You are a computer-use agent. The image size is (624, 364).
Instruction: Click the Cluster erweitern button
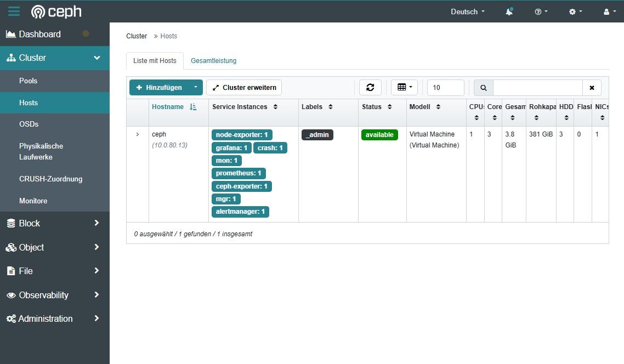click(244, 87)
